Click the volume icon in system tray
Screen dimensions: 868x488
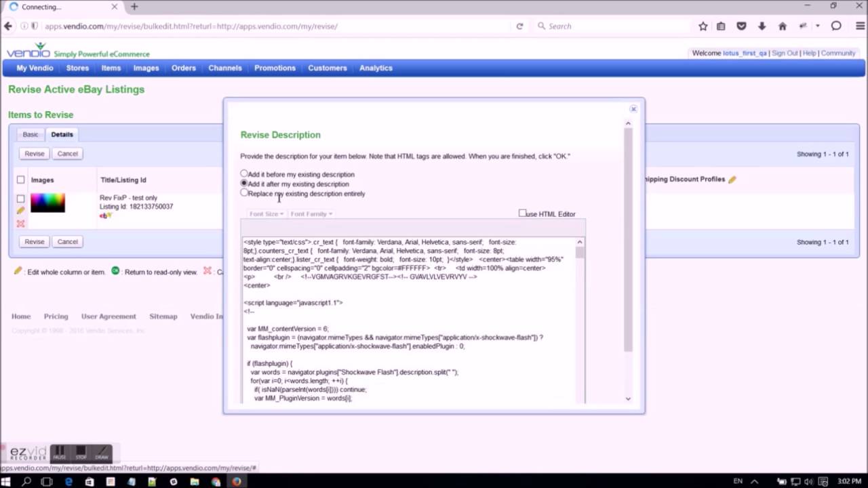(x=810, y=481)
